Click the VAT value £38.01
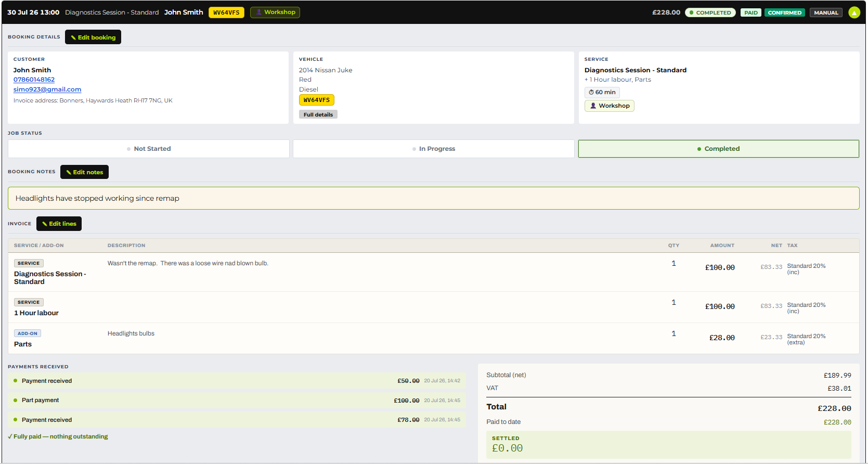 (839, 389)
